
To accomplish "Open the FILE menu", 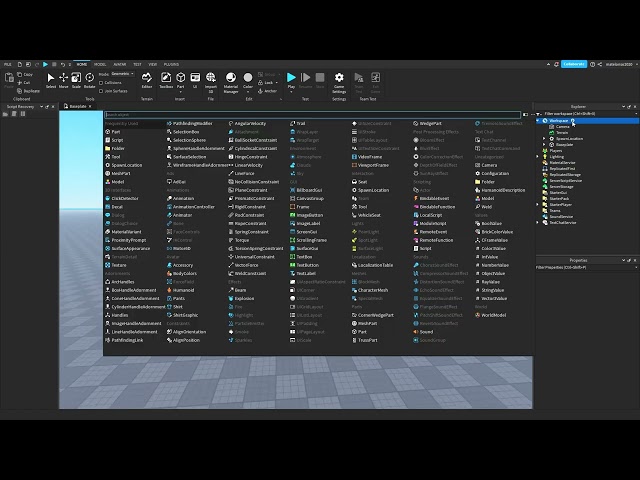I will coord(8,64).
